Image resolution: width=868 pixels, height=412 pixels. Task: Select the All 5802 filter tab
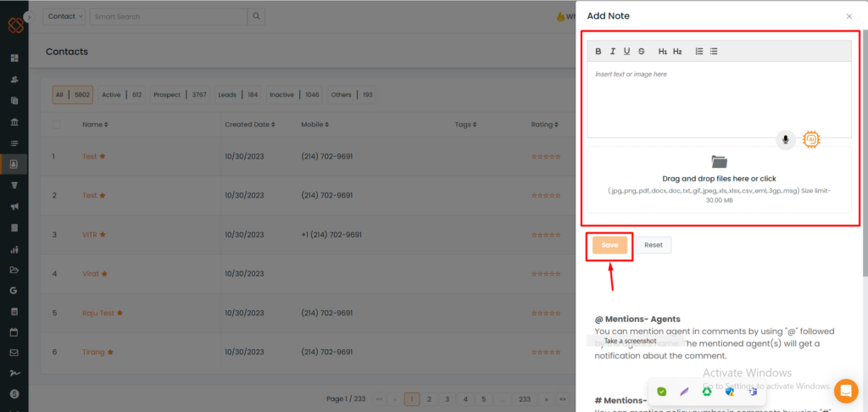tap(73, 95)
